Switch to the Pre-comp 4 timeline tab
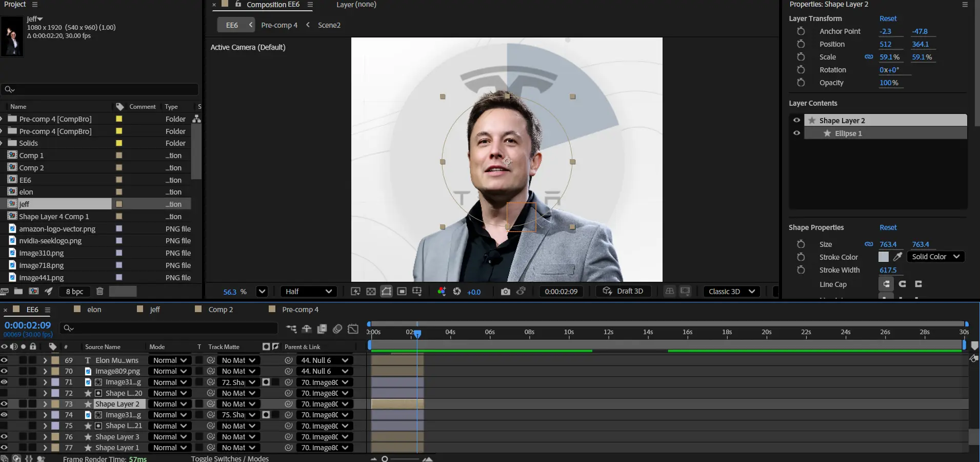The height and width of the screenshot is (462, 980). pos(300,310)
